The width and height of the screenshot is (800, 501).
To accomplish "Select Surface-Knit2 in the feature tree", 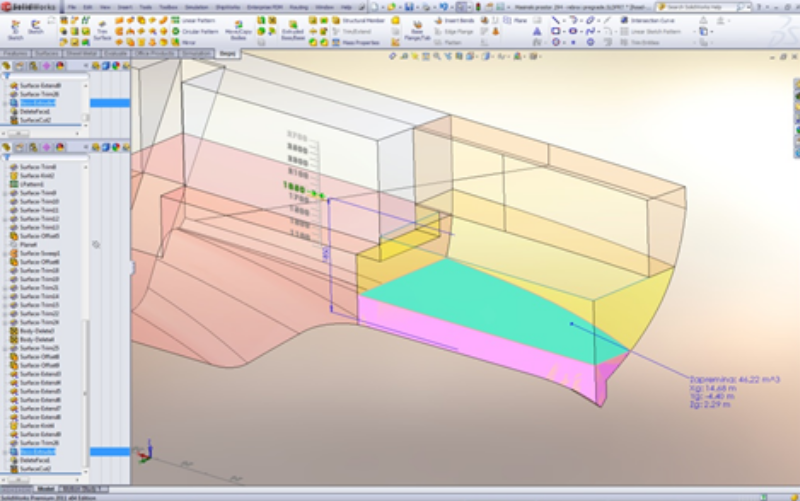I will click(x=37, y=176).
